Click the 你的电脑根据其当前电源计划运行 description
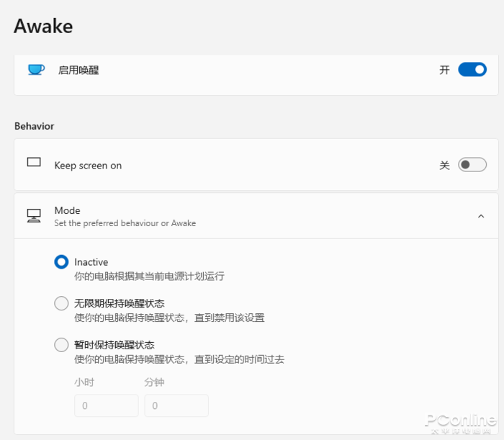 click(149, 276)
